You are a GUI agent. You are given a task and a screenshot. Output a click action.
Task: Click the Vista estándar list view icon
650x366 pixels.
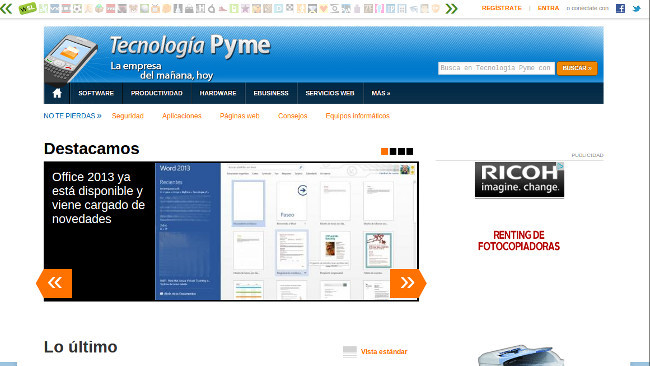(350, 351)
